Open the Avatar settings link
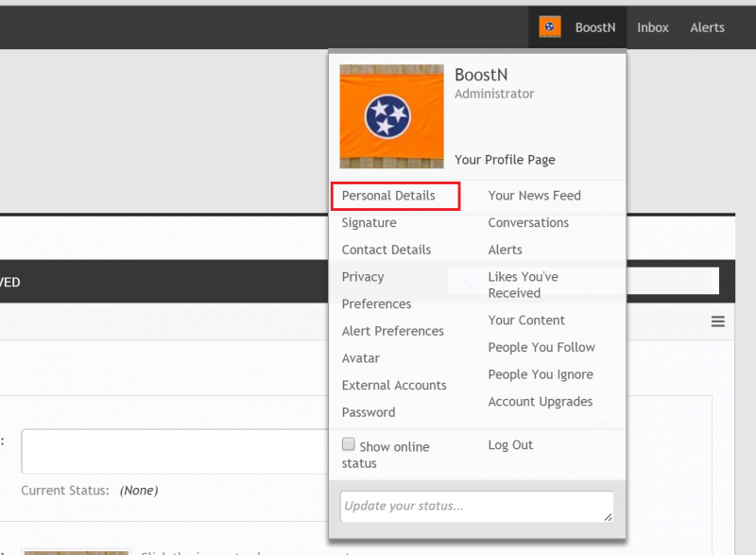 [x=360, y=358]
